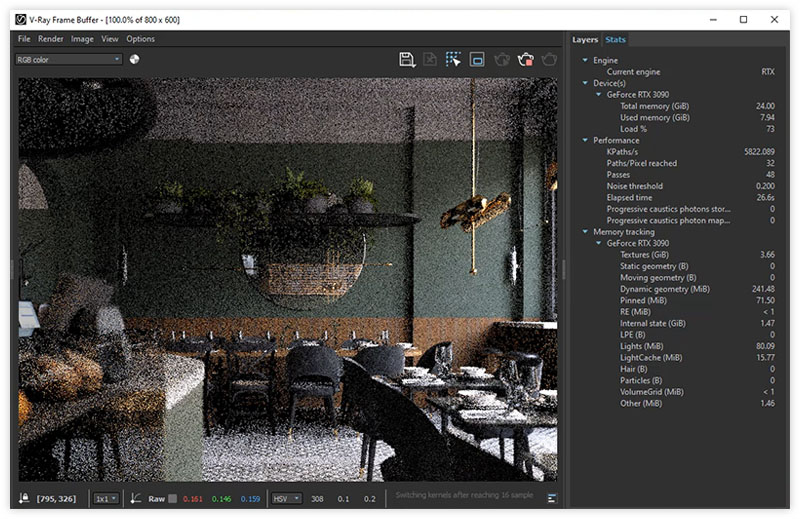The image size is (800, 519).
Task: Click the color curve icon beside Raw
Action: click(x=135, y=498)
